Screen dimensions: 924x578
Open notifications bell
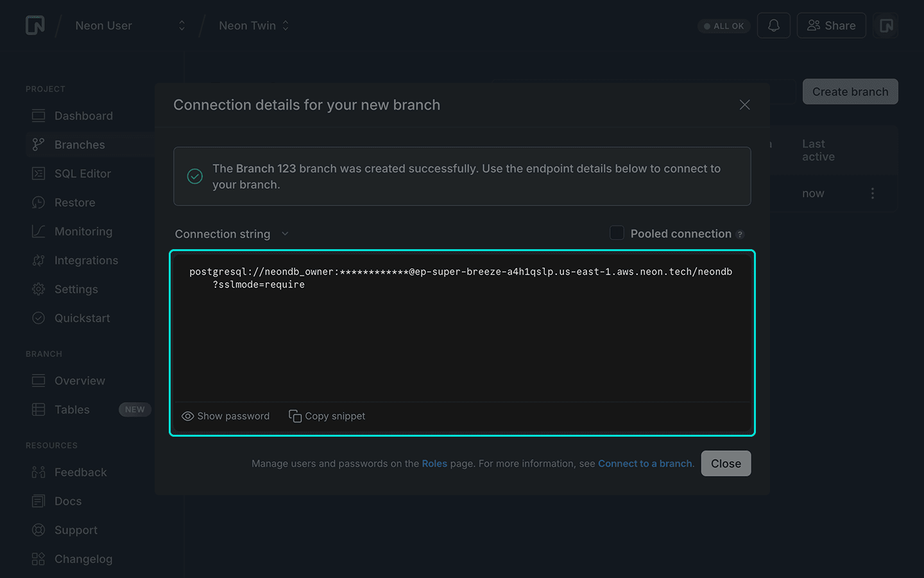pos(774,26)
